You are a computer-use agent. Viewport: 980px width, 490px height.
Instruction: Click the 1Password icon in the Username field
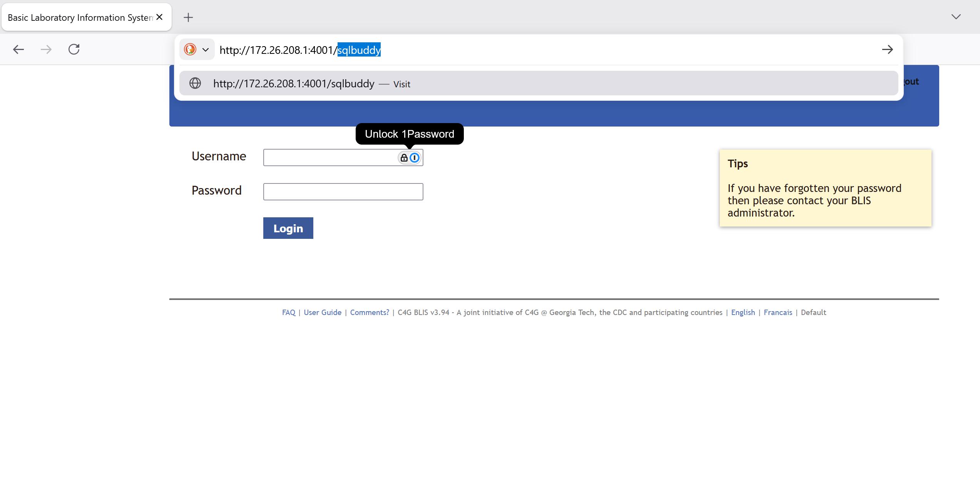(x=414, y=157)
